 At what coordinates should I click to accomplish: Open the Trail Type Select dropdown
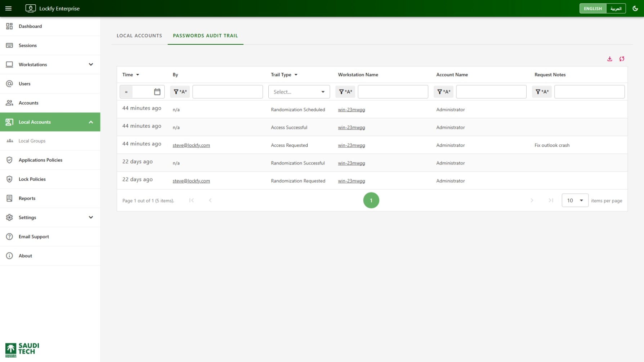tap(299, 92)
